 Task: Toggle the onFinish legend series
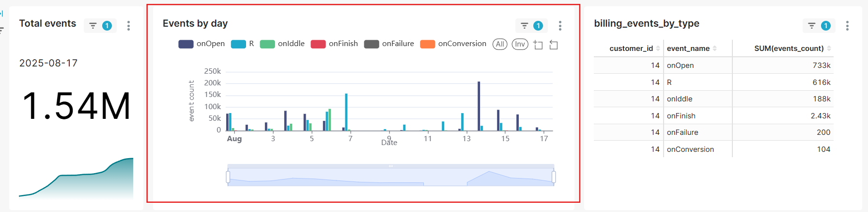tap(334, 44)
